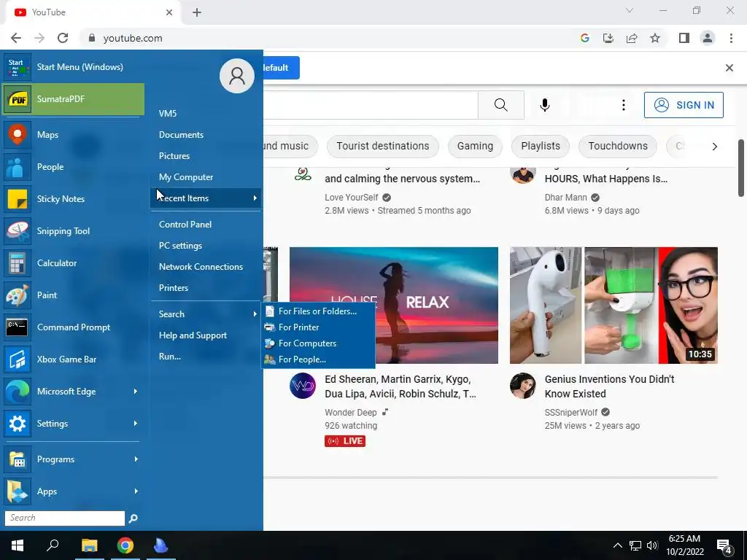Click the YouTube page vertical scrollbar
The image size is (747, 560).
click(741, 168)
